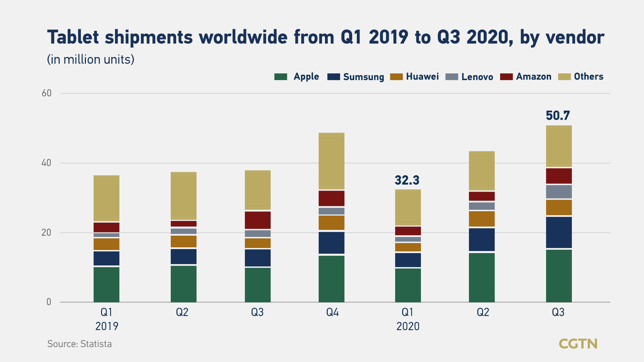The width and height of the screenshot is (644, 362).
Task: Click the Amazon segment of the Q4 2019 bar
Action: [331, 198]
